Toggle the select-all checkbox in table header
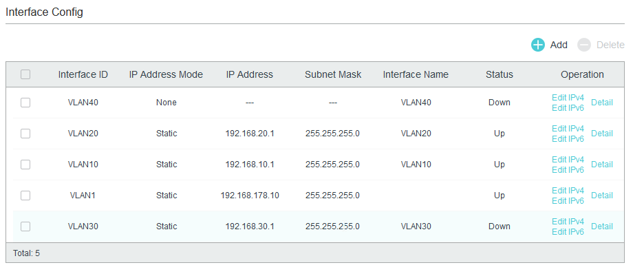The image size is (644, 274). [x=25, y=74]
